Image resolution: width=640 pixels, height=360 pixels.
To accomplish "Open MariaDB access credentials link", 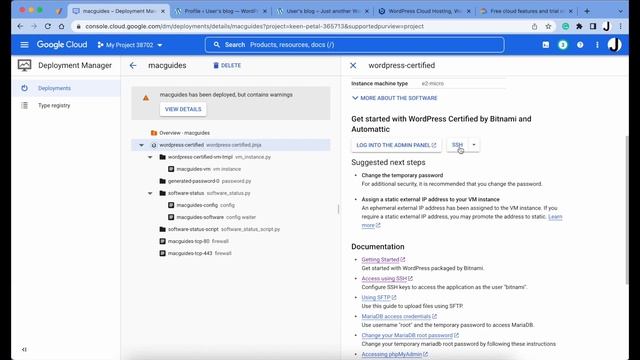I will 399,316.
